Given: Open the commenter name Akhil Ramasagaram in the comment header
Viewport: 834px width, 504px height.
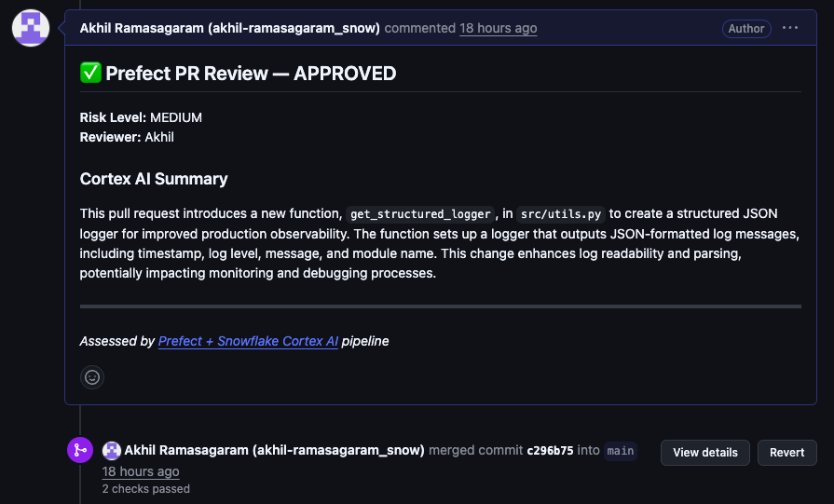Looking at the screenshot, I should [230, 28].
